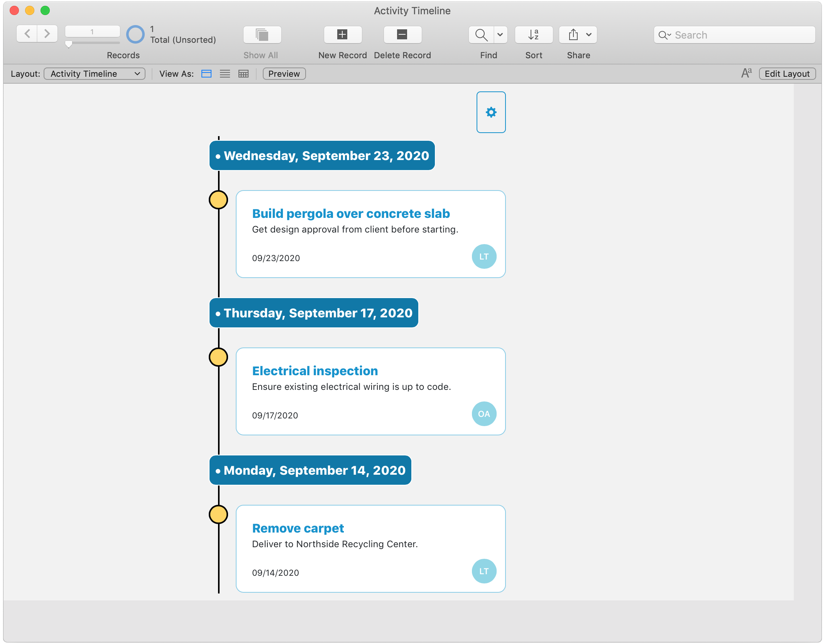Screen dimensions: 825x644
Task: Click the 09/17/2020 date
Action: coord(275,415)
